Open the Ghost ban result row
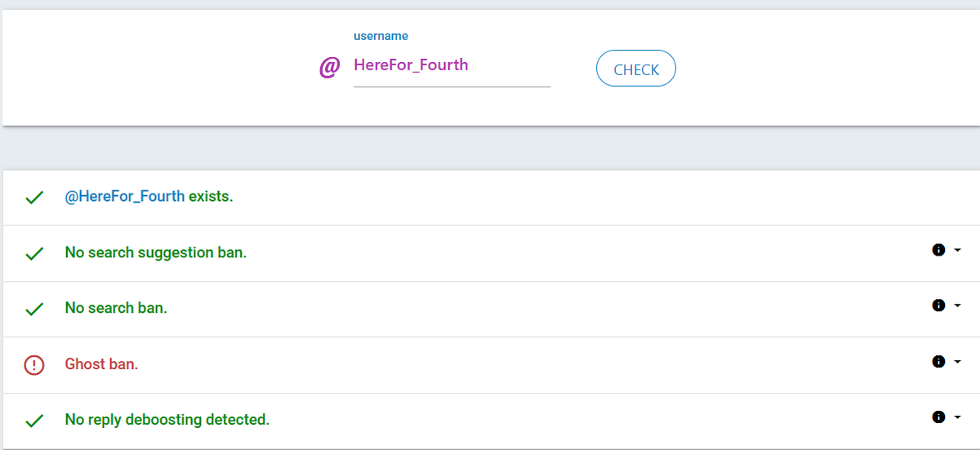 click(492, 365)
